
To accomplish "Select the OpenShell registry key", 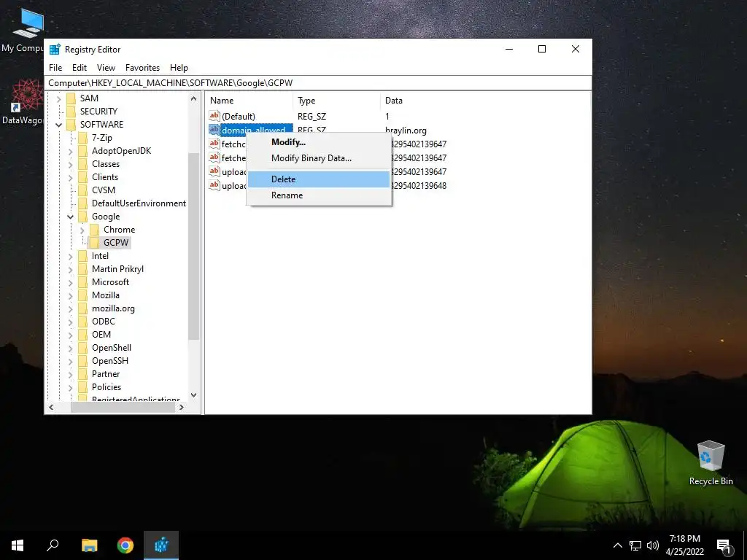I will (x=112, y=348).
